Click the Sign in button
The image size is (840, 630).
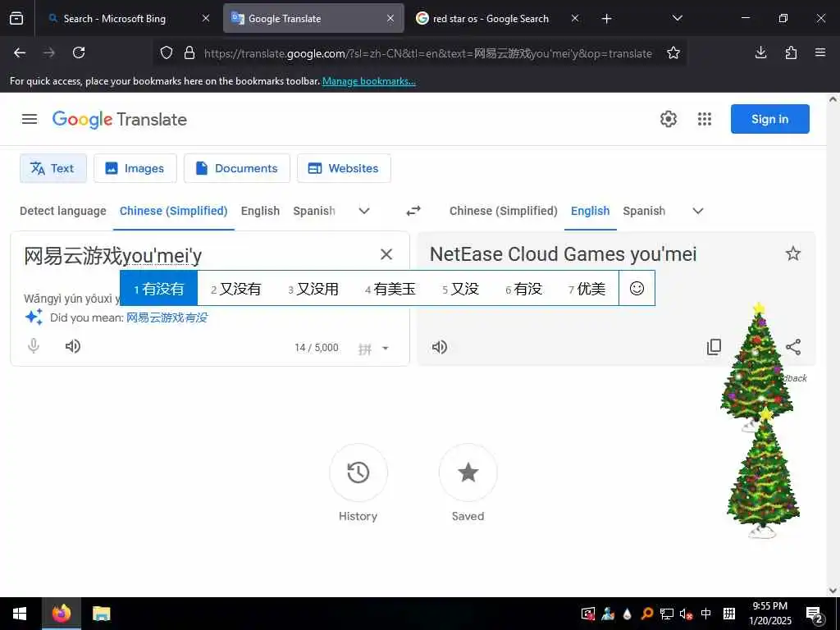click(x=769, y=119)
